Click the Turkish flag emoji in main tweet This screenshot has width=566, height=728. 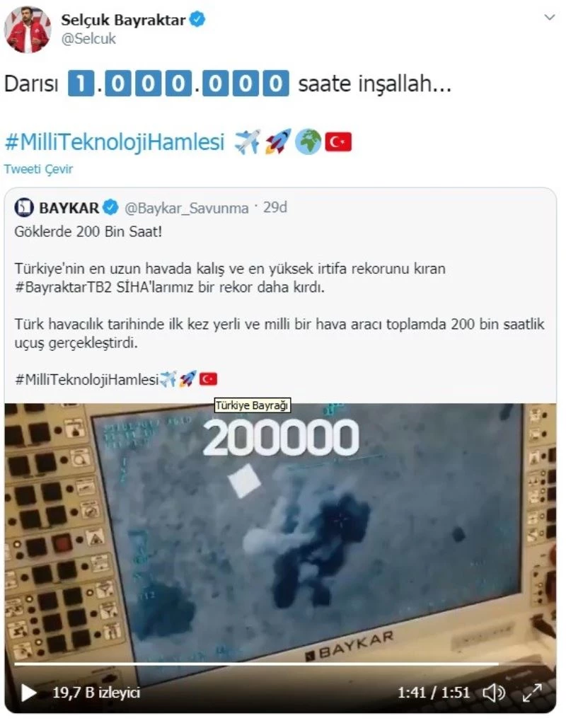338,142
